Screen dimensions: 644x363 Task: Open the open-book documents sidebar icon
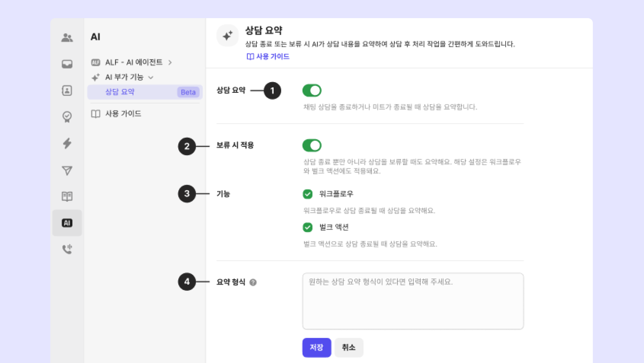[x=67, y=196]
